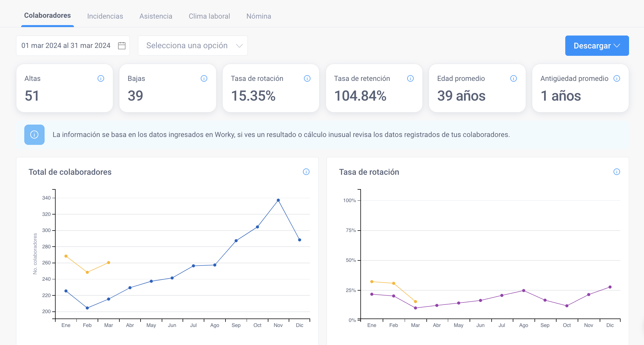The image size is (644, 345).
Task: View the Tasa de rotación card info icon
Action: (x=307, y=79)
